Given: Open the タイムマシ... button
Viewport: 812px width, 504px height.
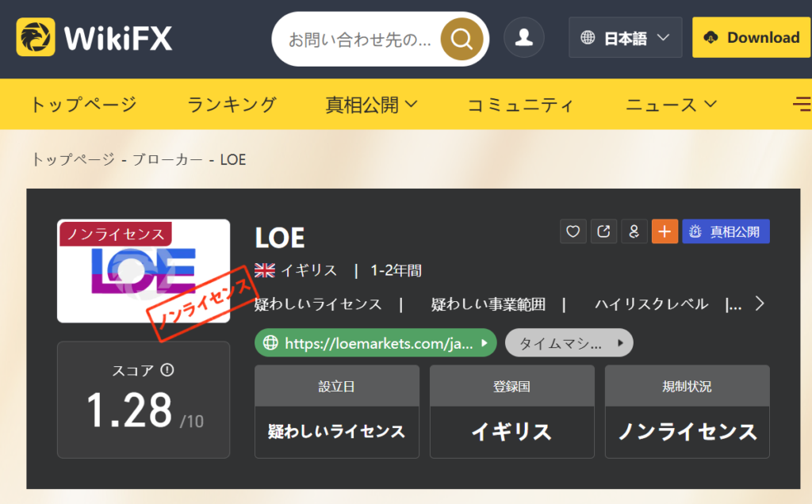Looking at the screenshot, I should [x=569, y=343].
